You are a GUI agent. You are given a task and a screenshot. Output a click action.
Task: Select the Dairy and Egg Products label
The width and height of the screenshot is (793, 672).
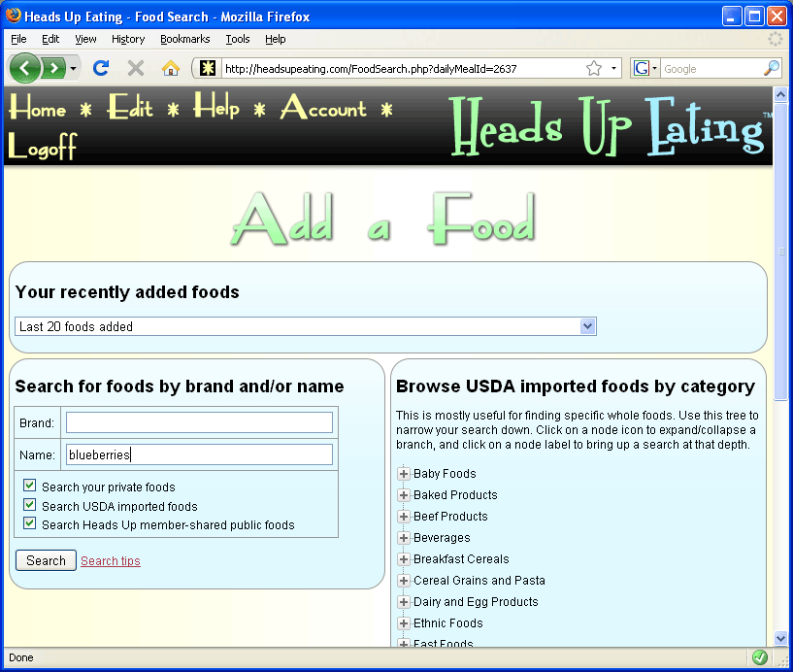476,602
